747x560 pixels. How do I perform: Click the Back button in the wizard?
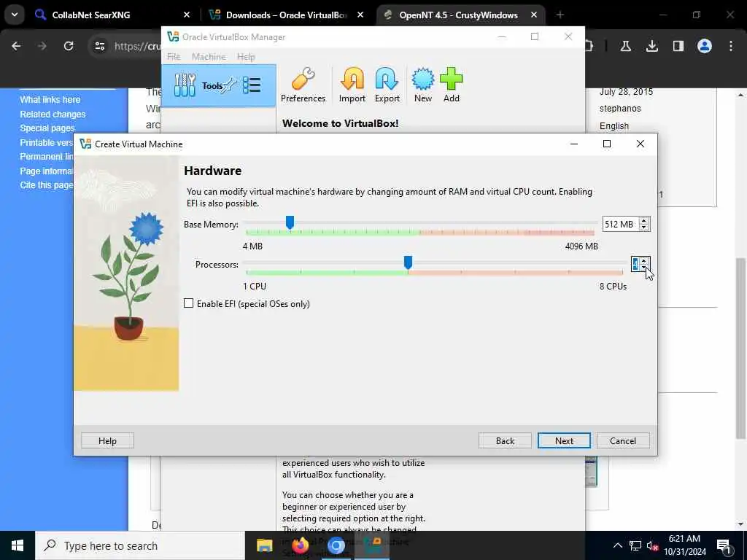pyautogui.click(x=505, y=440)
